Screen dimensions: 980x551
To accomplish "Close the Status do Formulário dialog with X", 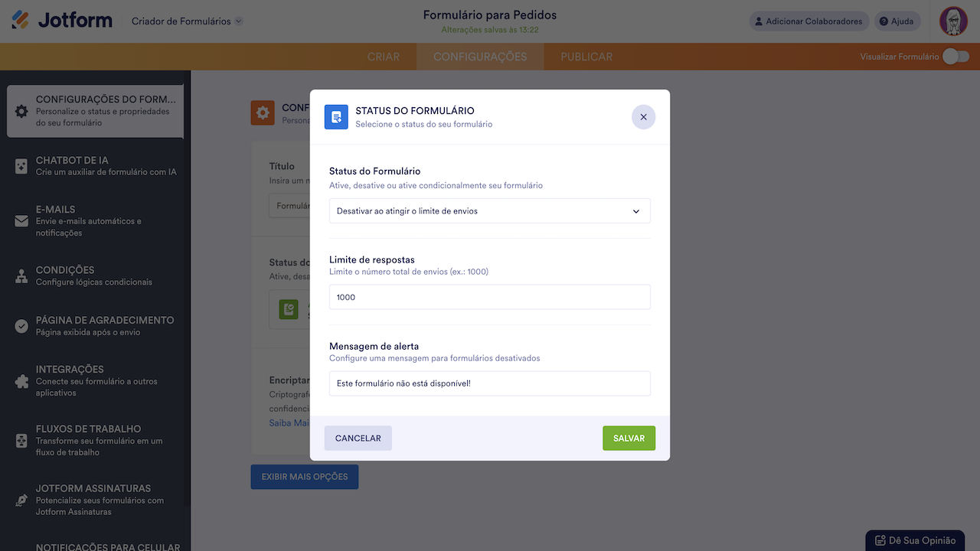I will (643, 117).
